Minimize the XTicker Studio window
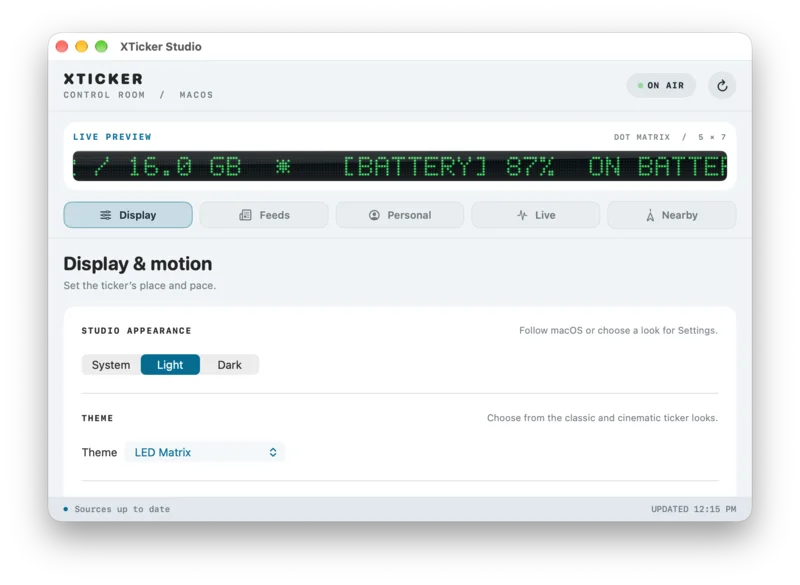The height and width of the screenshot is (585, 800). [x=82, y=46]
